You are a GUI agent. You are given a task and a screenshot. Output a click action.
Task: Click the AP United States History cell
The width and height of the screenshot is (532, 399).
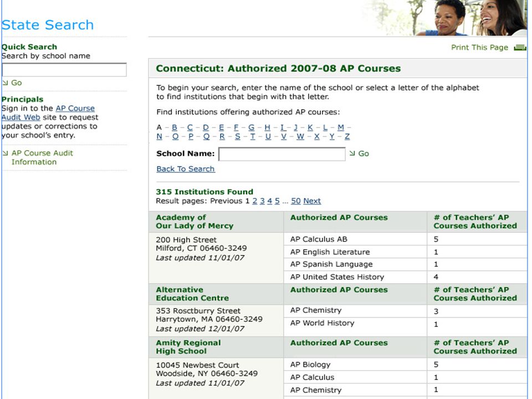click(355, 277)
